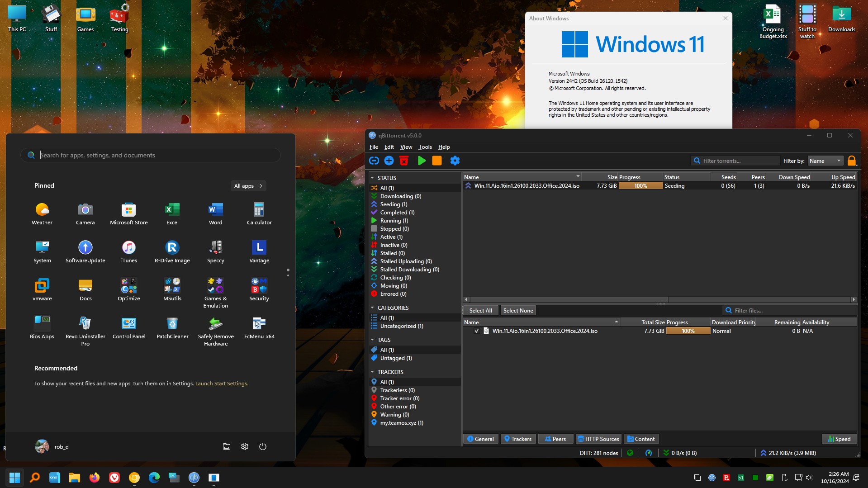The height and width of the screenshot is (488, 868).
Task: Open the Camera pinned app
Action: click(85, 213)
